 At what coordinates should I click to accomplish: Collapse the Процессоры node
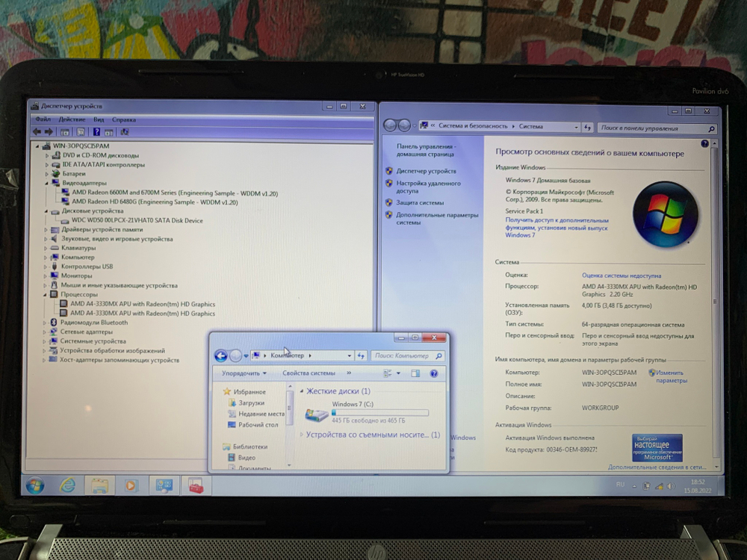[46, 295]
